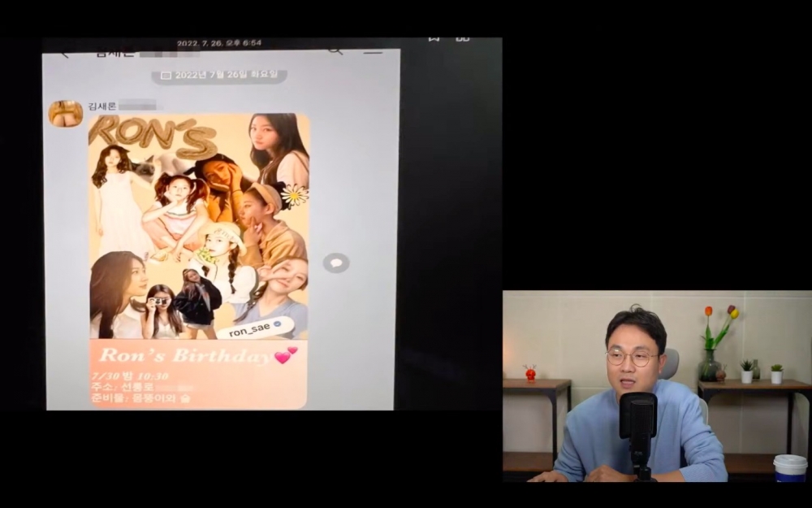Click the daisy flower sticker on collage

(x=295, y=195)
